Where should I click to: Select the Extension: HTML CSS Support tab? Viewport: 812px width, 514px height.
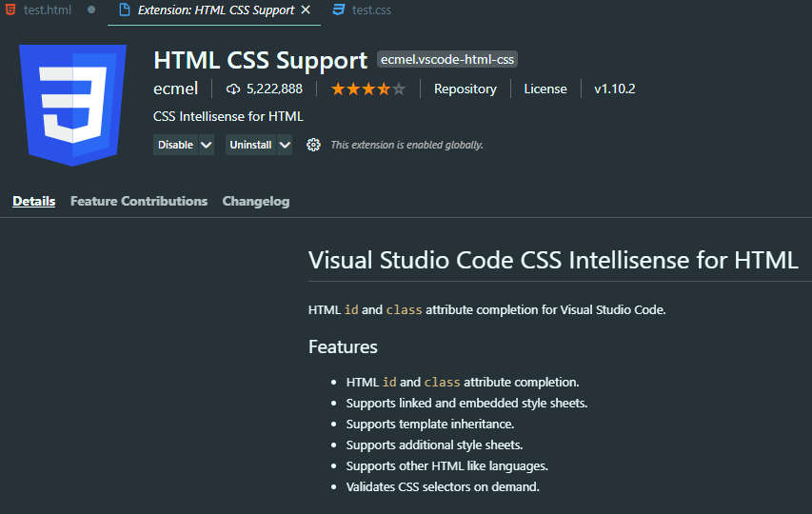point(216,10)
